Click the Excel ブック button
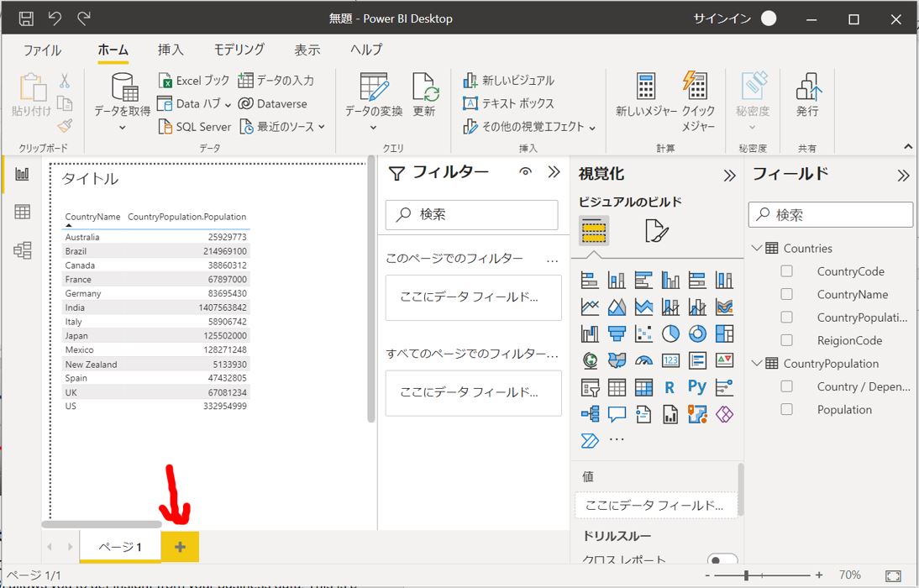919x588 pixels. [x=194, y=81]
